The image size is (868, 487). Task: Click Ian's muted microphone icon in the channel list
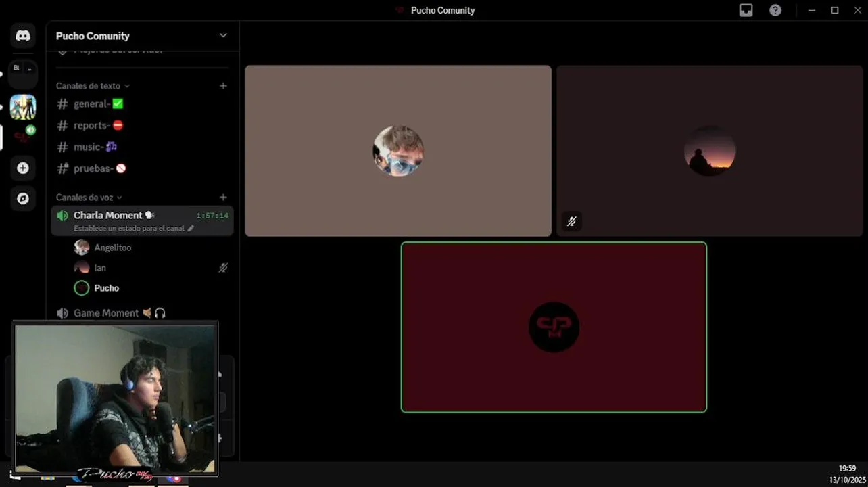pos(223,268)
